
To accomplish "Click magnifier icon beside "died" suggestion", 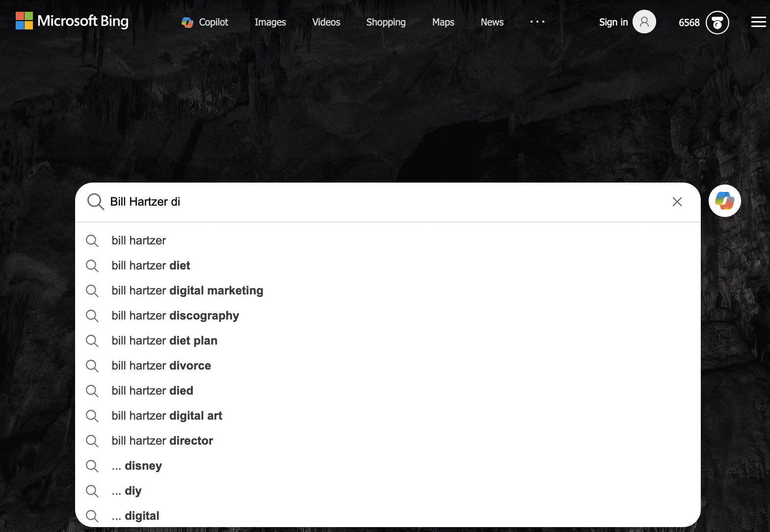I will pyautogui.click(x=92, y=391).
